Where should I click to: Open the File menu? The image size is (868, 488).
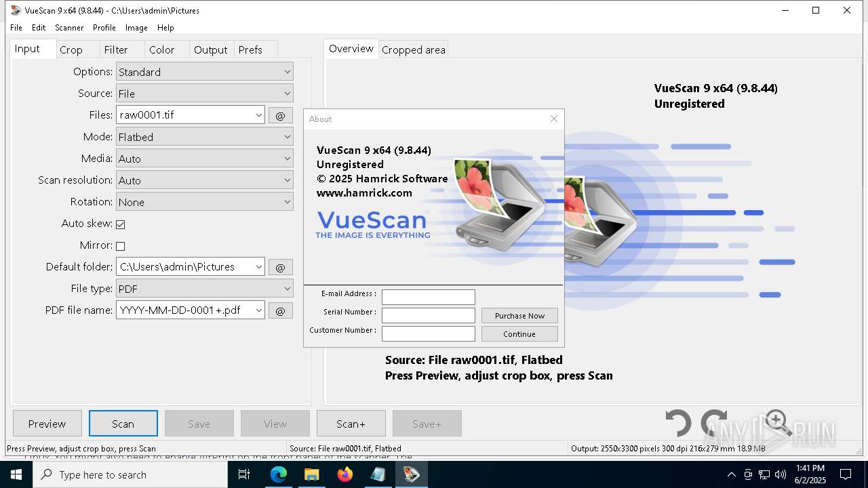tap(16, 28)
